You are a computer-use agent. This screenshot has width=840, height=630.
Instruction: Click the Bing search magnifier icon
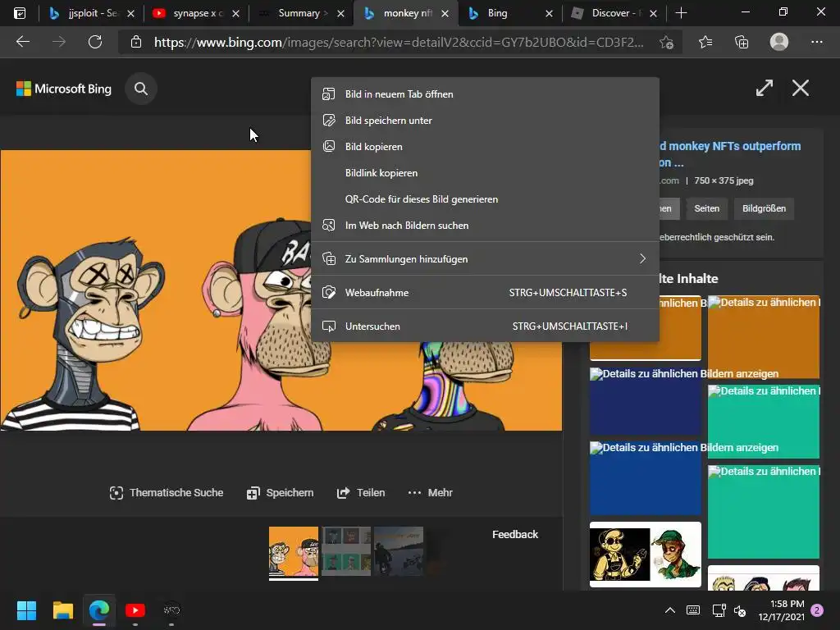pos(141,89)
